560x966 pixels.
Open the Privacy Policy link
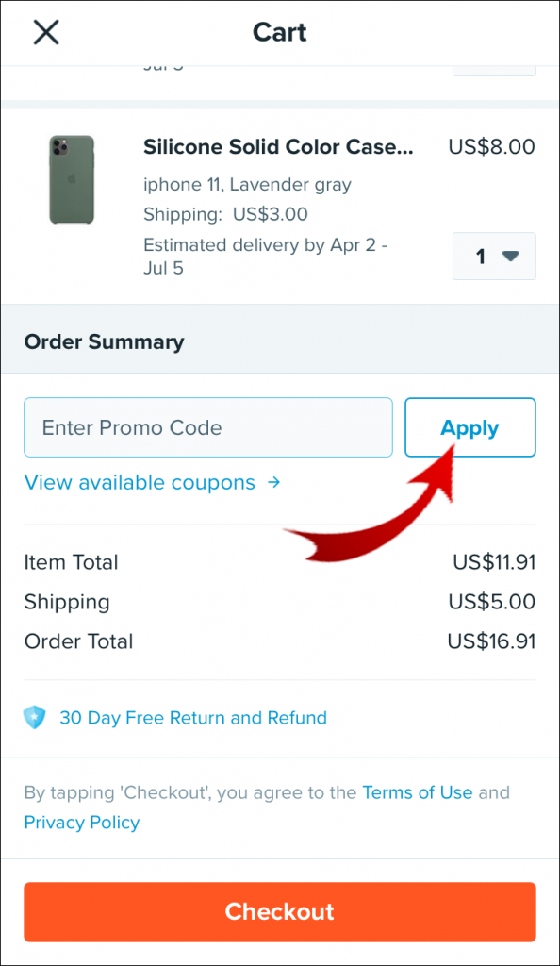click(x=81, y=823)
